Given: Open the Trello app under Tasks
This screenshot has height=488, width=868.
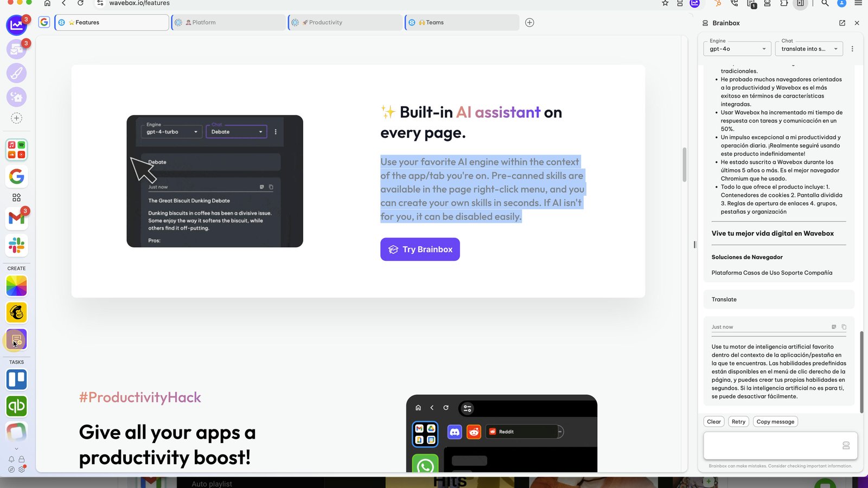Looking at the screenshot, I should click(x=16, y=380).
